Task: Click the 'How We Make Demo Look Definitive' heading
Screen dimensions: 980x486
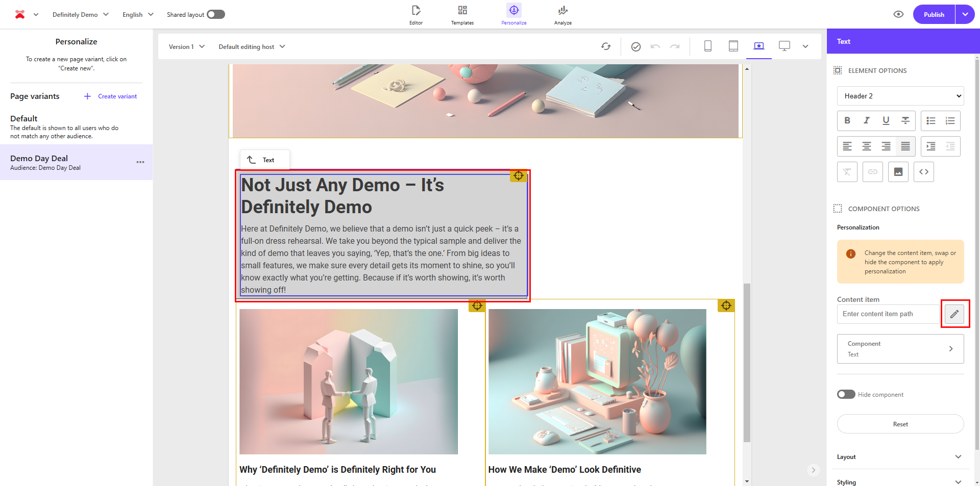Action: coord(565,469)
